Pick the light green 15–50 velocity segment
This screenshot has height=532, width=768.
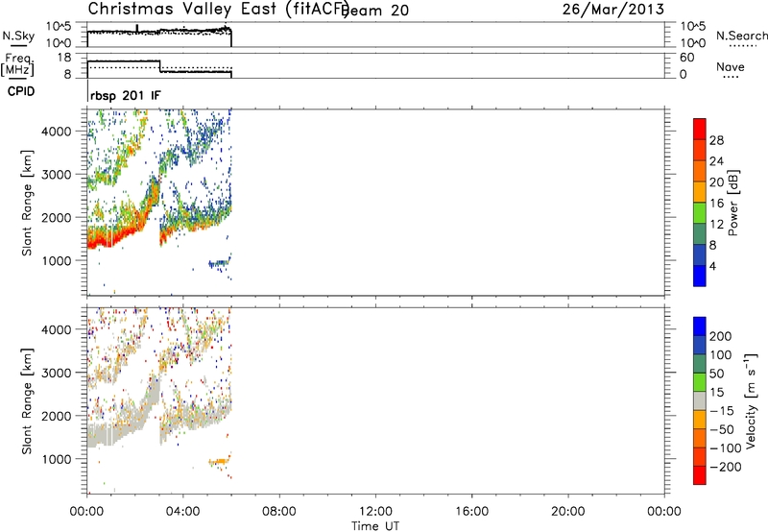tap(700, 382)
